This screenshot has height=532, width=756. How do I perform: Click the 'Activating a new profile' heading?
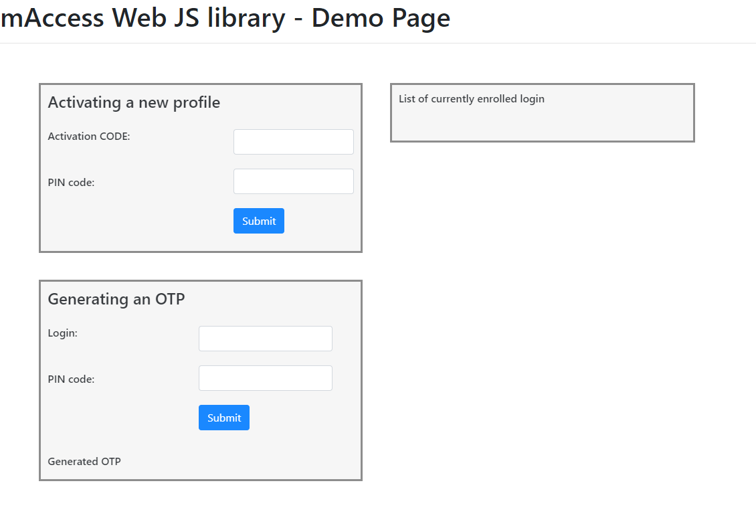[134, 102]
